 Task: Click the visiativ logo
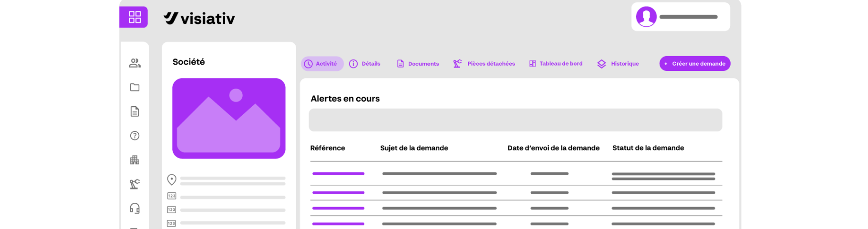[x=199, y=19]
